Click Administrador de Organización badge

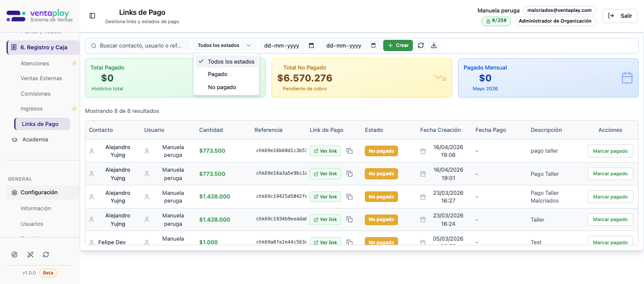click(x=555, y=21)
